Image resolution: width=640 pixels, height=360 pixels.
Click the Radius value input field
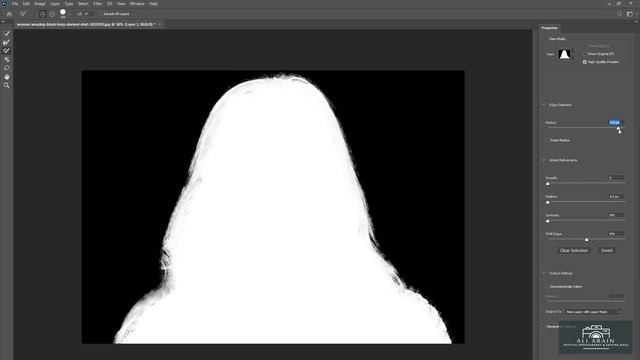(x=616, y=122)
